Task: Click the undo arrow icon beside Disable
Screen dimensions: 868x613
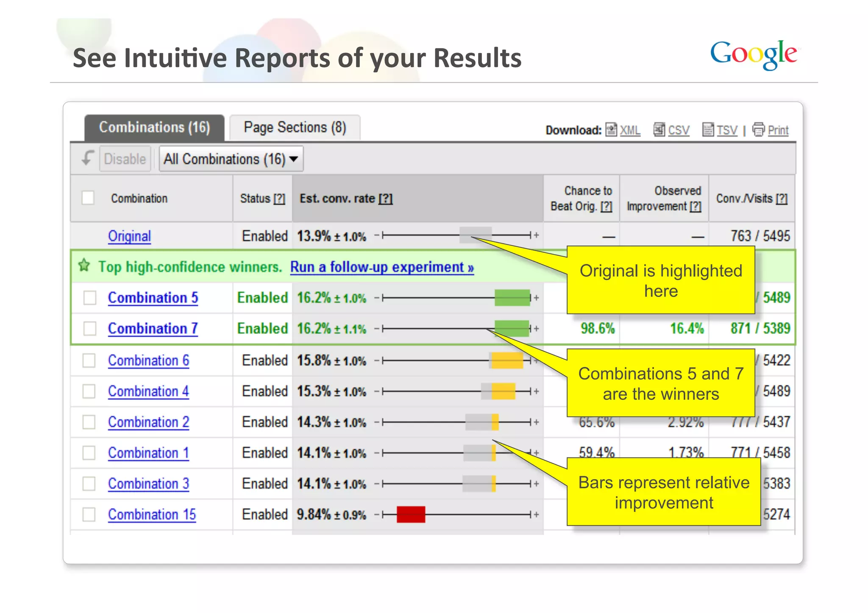Action: pyautogui.click(x=87, y=158)
